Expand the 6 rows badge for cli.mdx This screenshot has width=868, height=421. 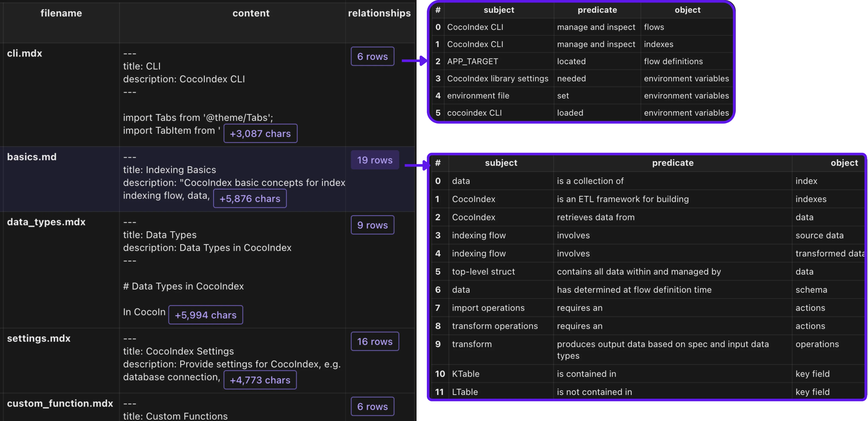click(372, 56)
